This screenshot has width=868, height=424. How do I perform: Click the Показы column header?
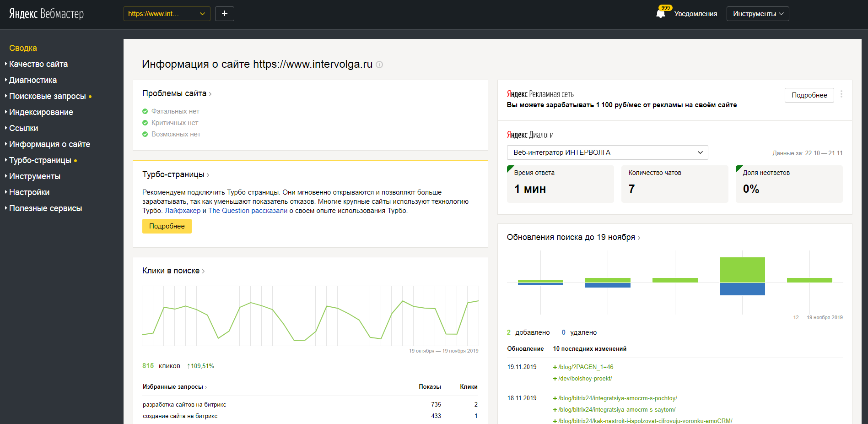tap(430, 387)
